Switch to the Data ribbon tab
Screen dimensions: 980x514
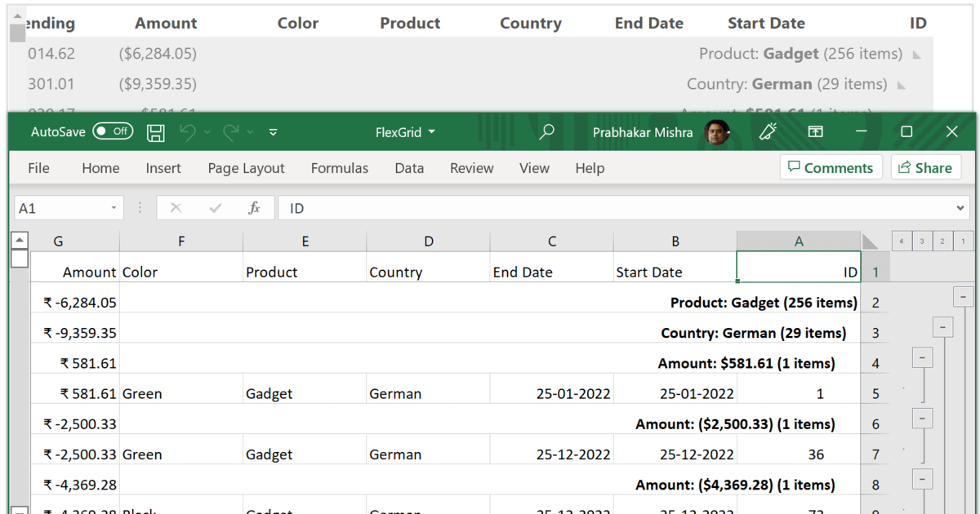coord(409,168)
